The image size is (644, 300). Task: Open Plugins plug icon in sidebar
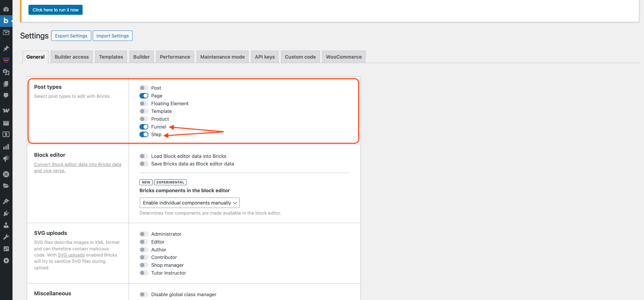pyautogui.click(x=6, y=214)
